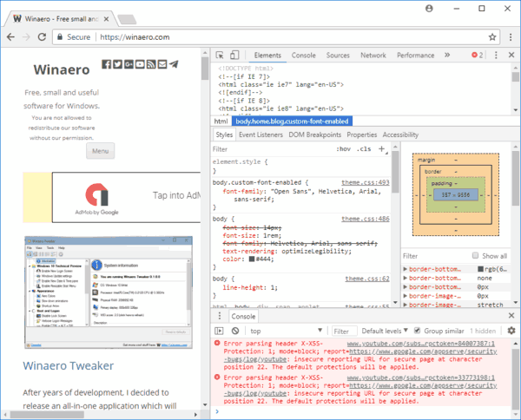
Task: Click the #444 color swatch
Action: tap(252, 259)
